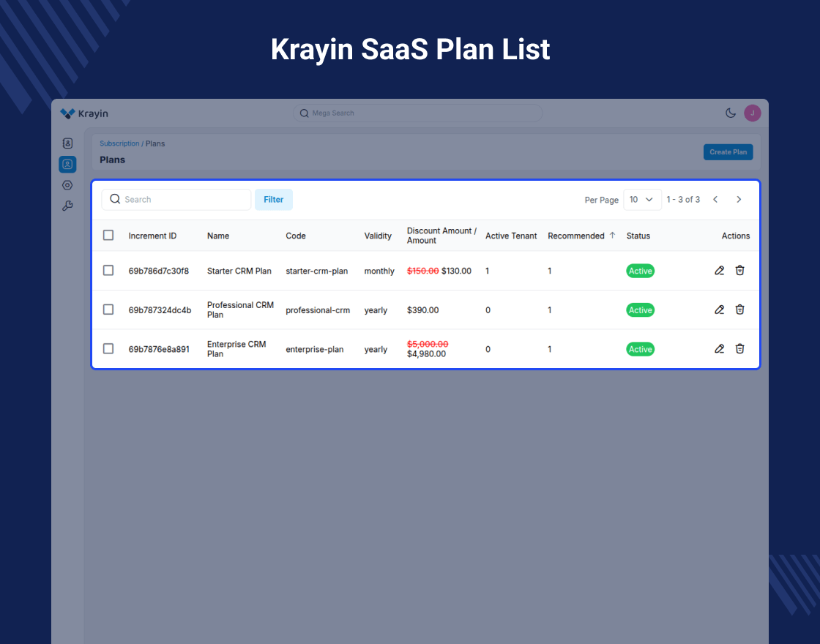Select the highlighted Tenants sidebar icon
Image resolution: width=820 pixels, height=644 pixels.
(67, 164)
